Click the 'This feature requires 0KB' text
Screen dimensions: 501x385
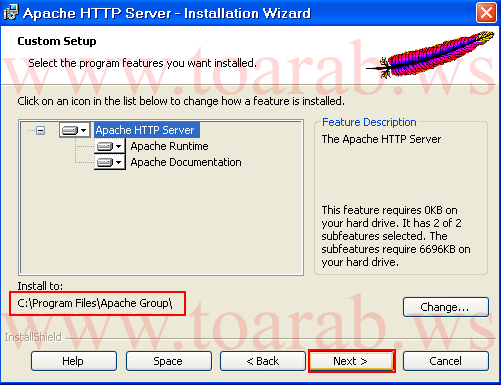(x=396, y=236)
